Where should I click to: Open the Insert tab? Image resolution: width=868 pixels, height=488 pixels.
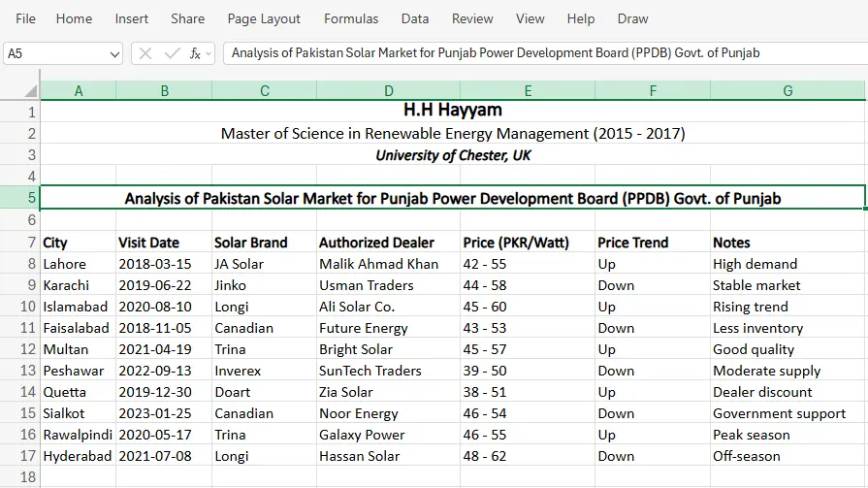[132, 18]
